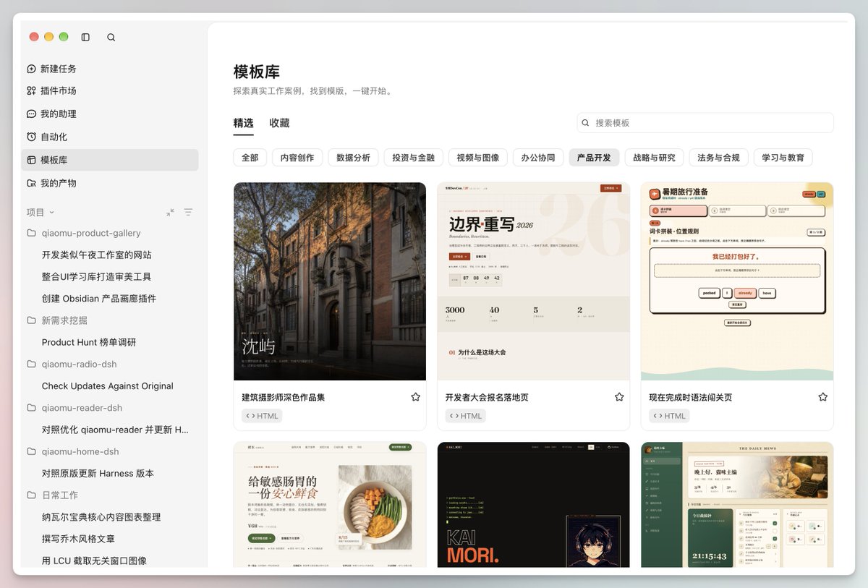Screen dimensions: 868x588
Task: Select the 全部 category filter
Action: [250, 158]
